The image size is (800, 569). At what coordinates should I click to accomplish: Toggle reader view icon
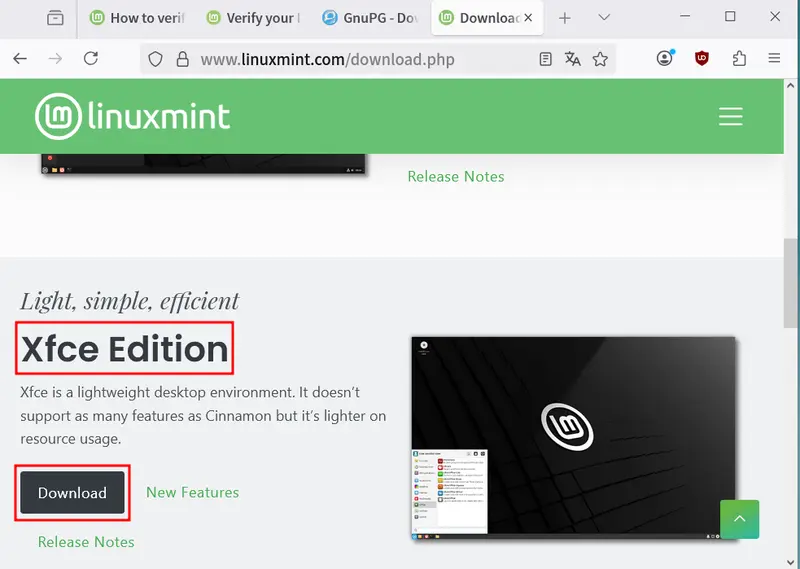point(545,59)
